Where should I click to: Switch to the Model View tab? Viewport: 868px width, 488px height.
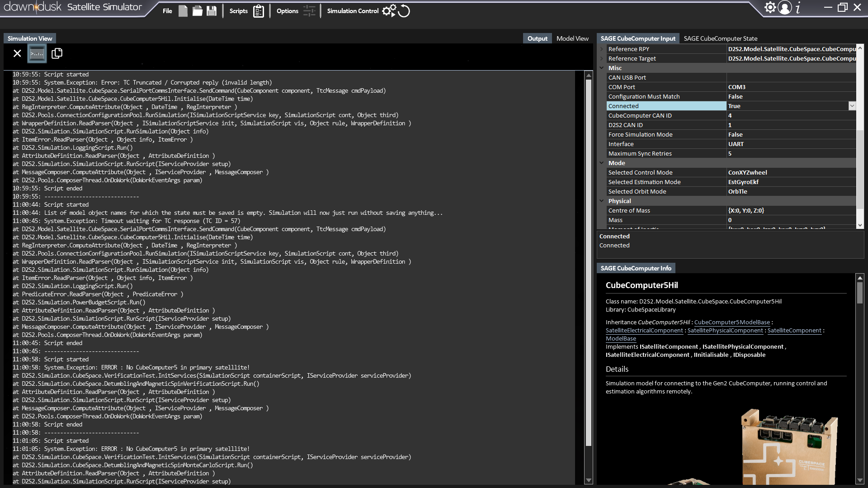click(x=572, y=38)
